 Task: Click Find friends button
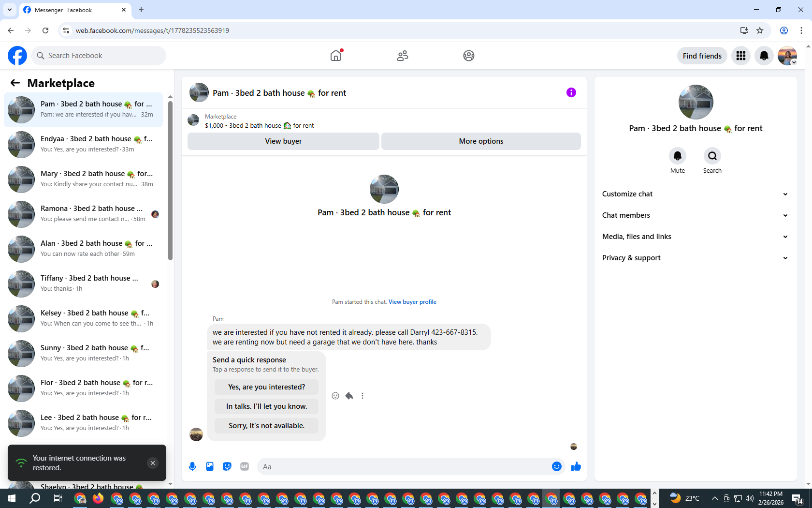(x=702, y=56)
